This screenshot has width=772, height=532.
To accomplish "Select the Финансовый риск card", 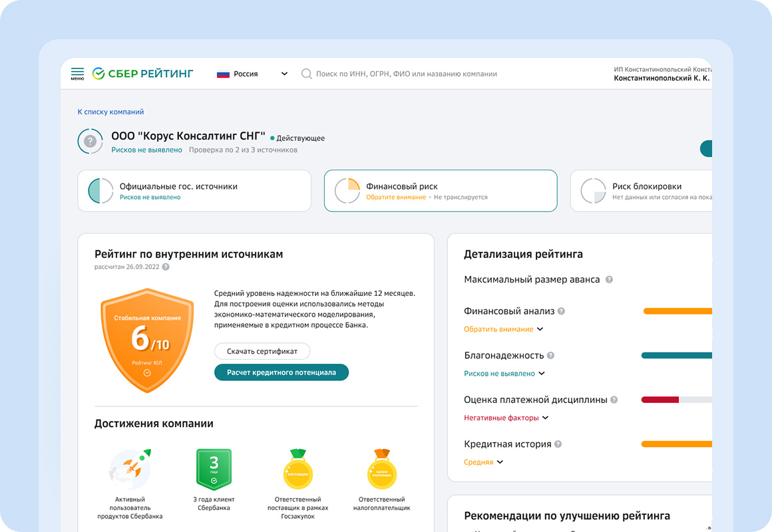I will tap(441, 191).
